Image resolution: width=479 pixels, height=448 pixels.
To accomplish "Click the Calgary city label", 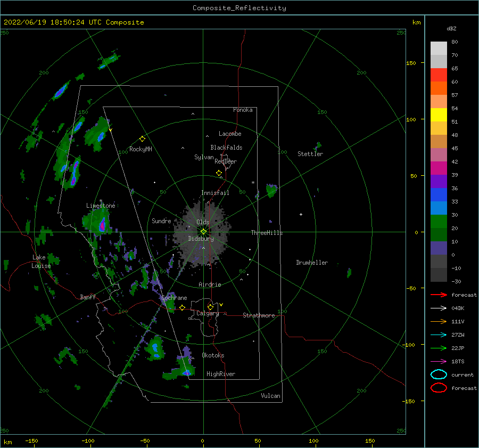I will point(208,313).
